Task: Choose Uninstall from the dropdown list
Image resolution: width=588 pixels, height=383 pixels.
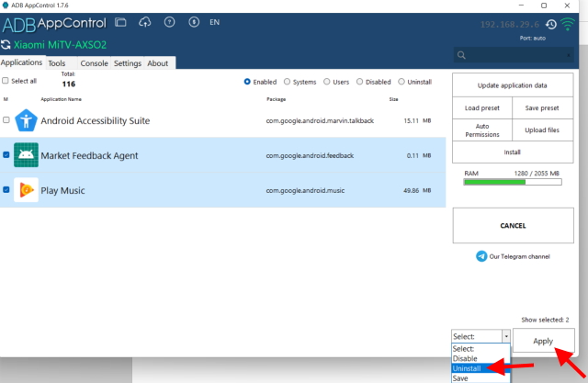Action: point(470,367)
